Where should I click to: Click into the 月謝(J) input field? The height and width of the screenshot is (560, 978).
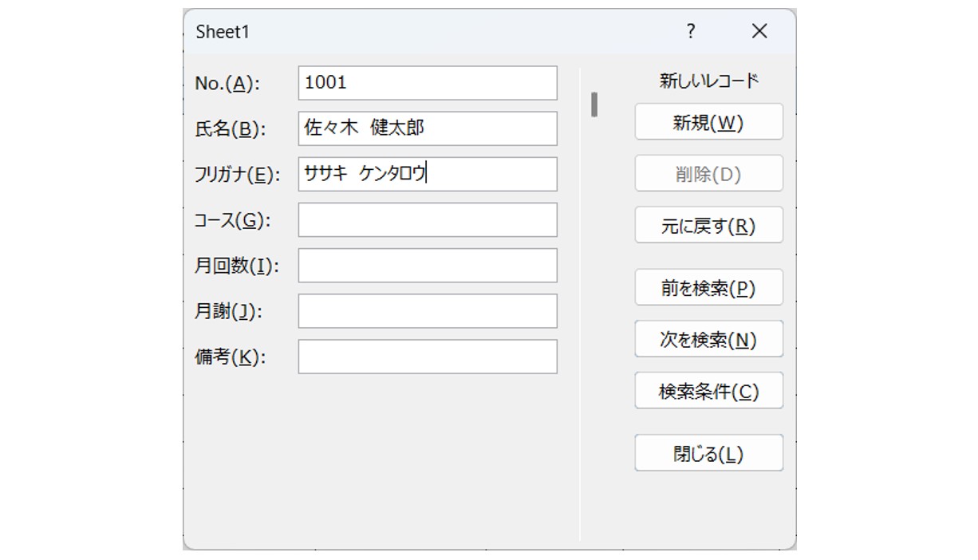tap(428, 311)
